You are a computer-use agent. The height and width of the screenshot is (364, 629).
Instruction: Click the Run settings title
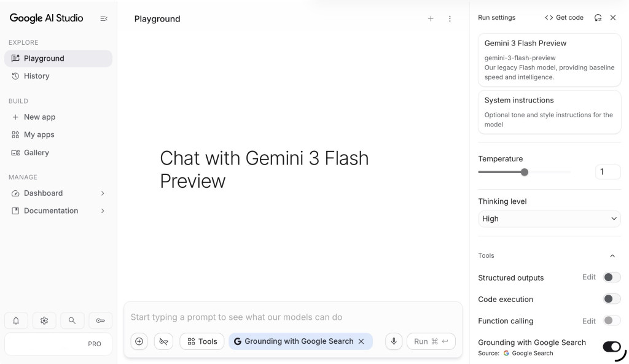tap(496, 18)
